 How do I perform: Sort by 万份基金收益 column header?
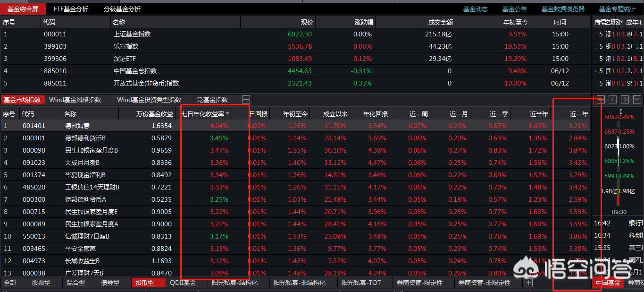(x=155, y=114)
